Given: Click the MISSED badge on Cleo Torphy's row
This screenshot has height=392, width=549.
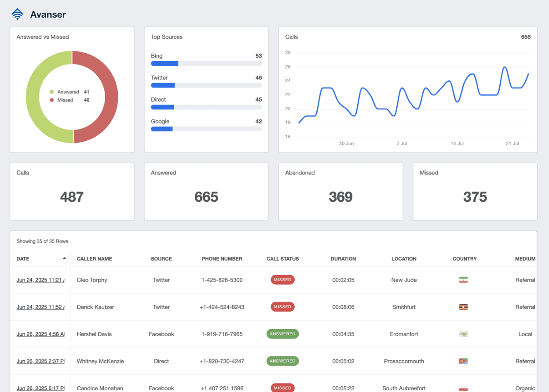Looking at the screenshot, I should [x=282, y=279].
